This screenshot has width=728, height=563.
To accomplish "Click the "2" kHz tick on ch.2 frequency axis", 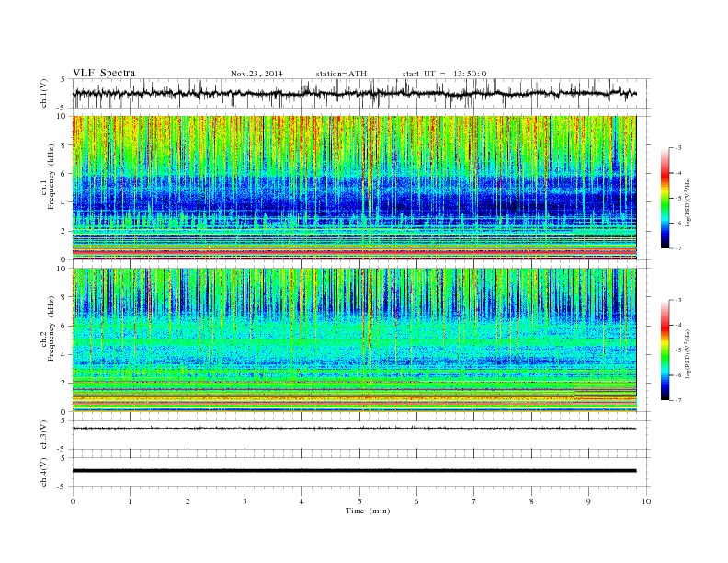I will (64, 384).
